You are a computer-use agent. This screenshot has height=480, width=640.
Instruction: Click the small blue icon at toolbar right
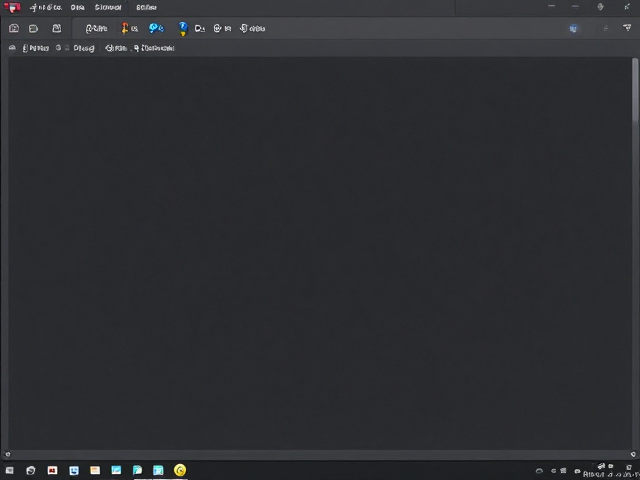pos(573,28)
